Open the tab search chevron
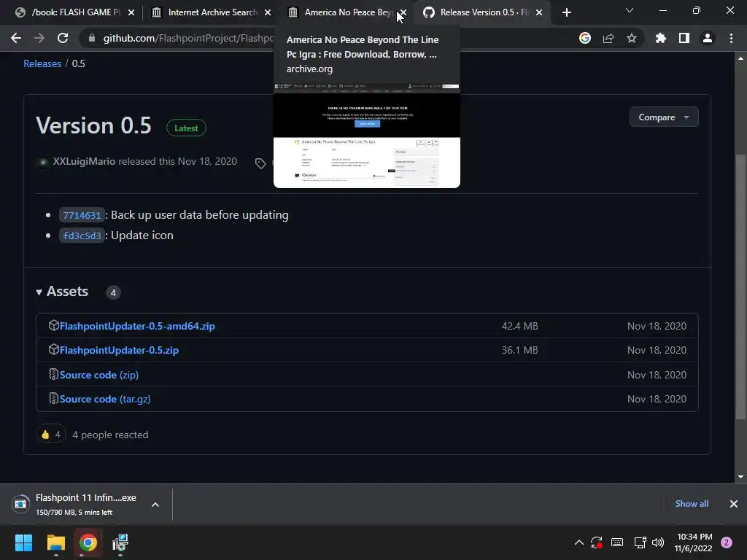This screenshot has width=747, height=560. [x=629, y=10]
